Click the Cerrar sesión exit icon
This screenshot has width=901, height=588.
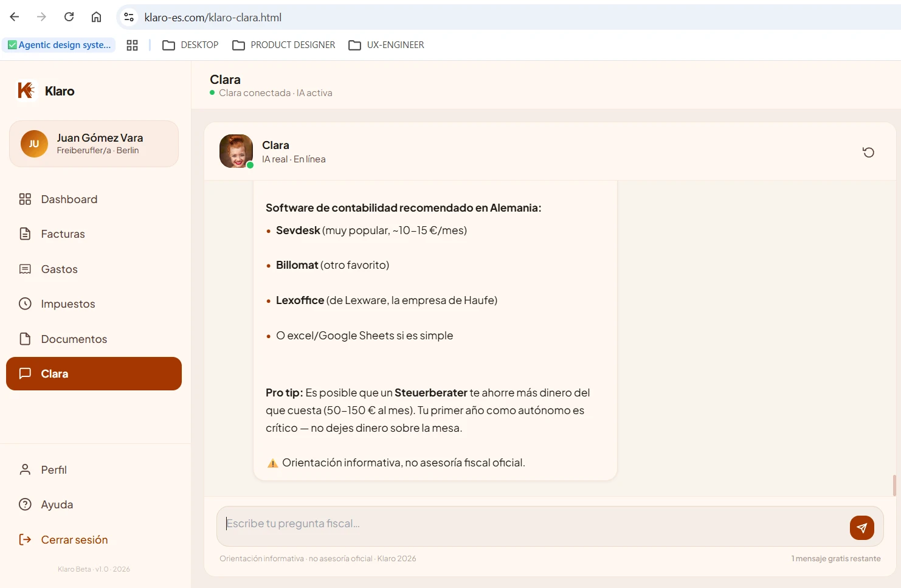25,539
